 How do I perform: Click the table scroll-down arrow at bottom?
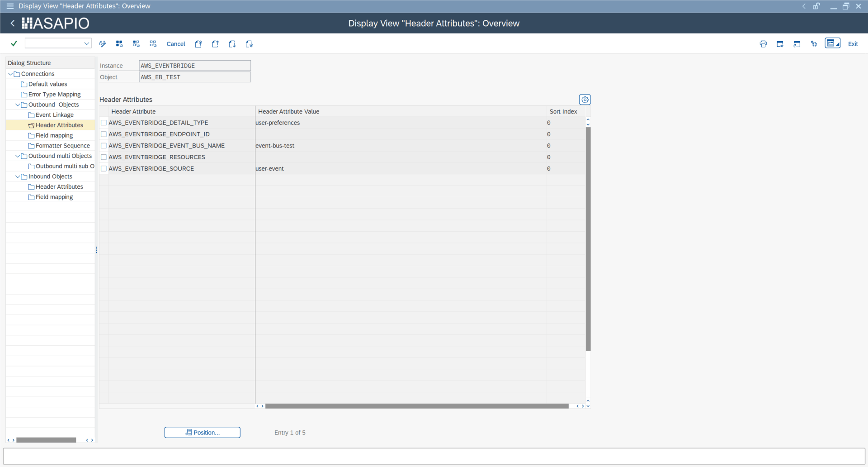pyautogui.click(x=588, y=406)
